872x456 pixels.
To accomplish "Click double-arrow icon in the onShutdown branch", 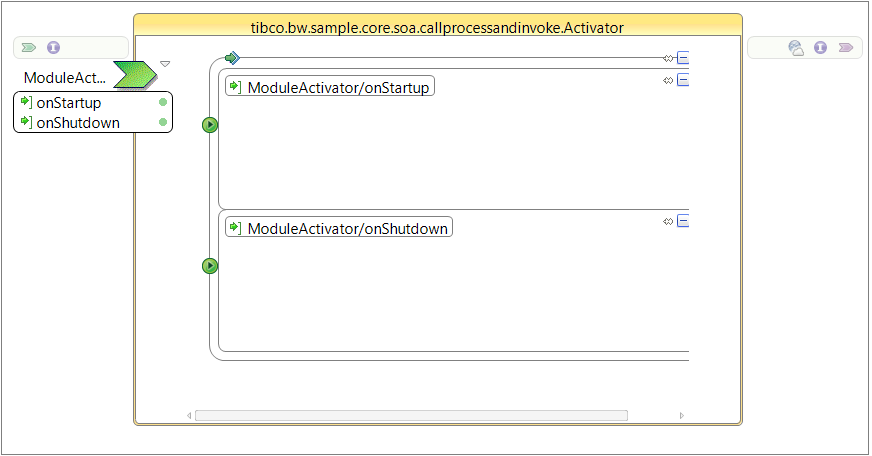I will (x=668, y=222).
